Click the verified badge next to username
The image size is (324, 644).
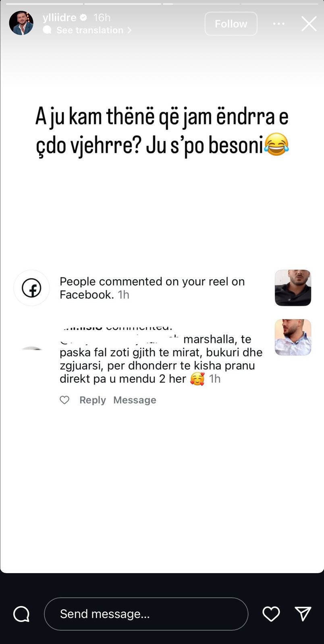[84, 17]
